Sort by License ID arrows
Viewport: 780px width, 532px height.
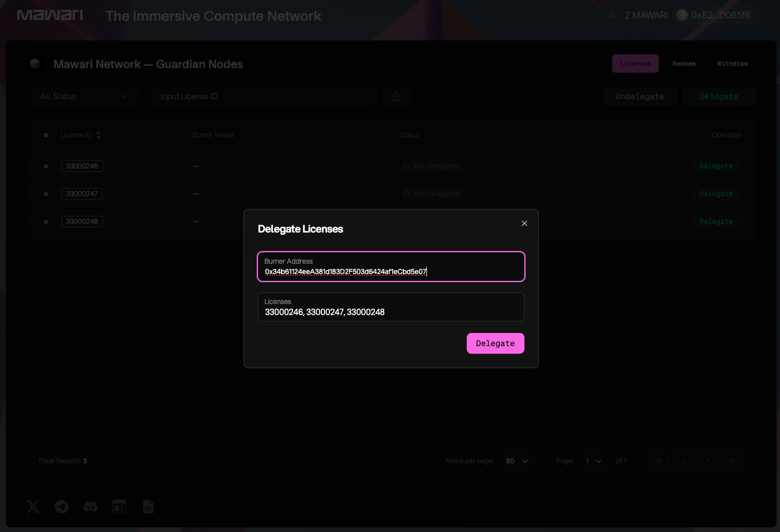(x=99, y=135)
